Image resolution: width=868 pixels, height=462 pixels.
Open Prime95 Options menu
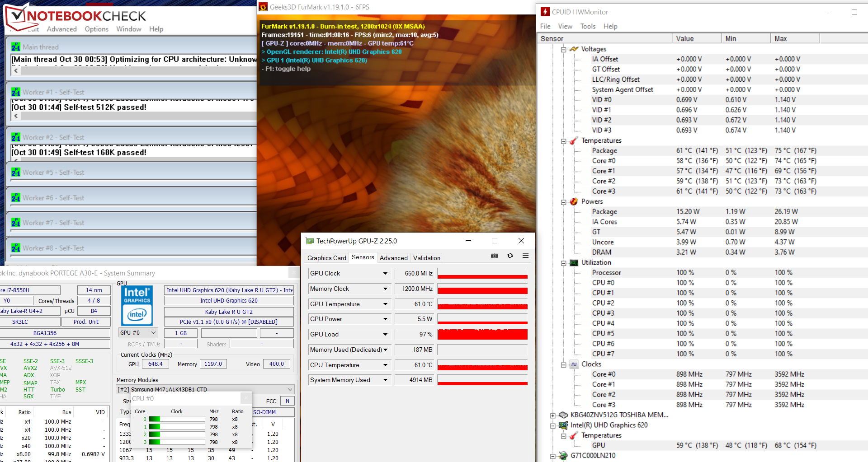97,29
